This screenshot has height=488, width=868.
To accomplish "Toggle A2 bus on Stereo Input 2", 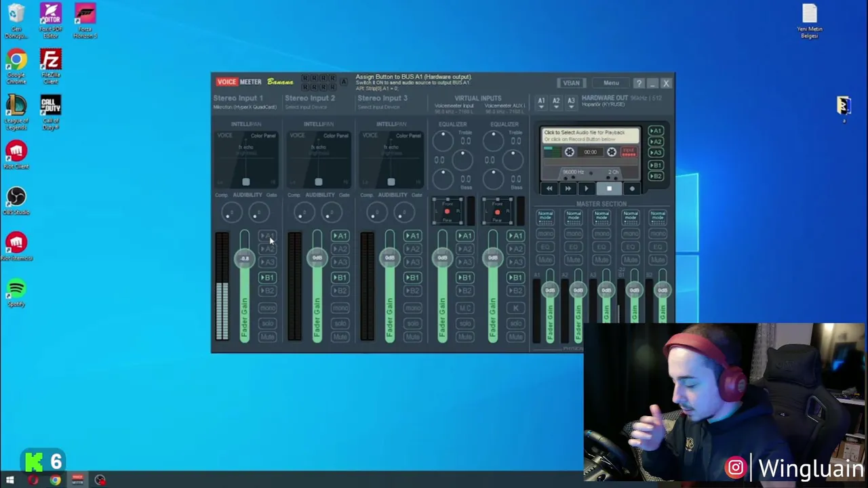I will click(x=340, y=249).
